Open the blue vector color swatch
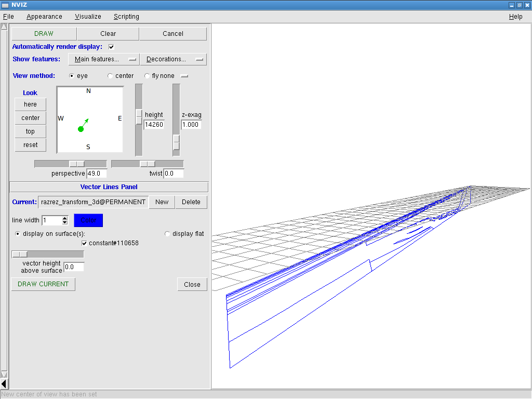This screenshot has width=532, height=399. click(88, 220)
